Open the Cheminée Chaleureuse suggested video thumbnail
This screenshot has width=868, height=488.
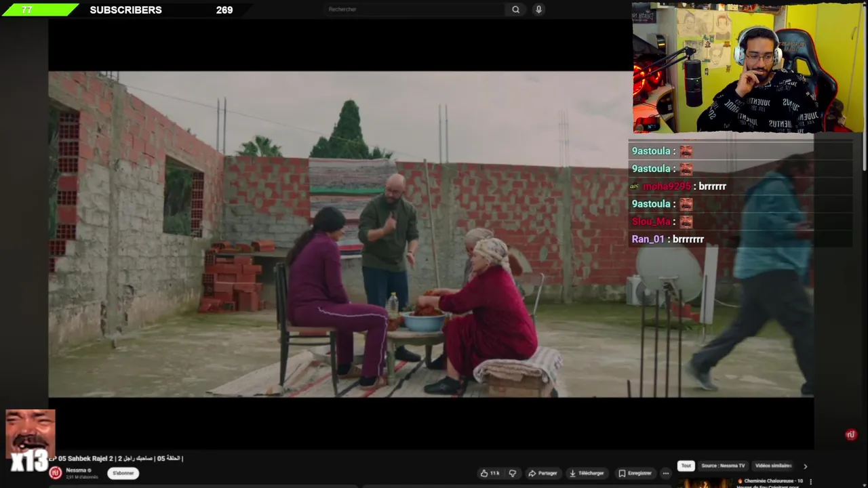705,483
